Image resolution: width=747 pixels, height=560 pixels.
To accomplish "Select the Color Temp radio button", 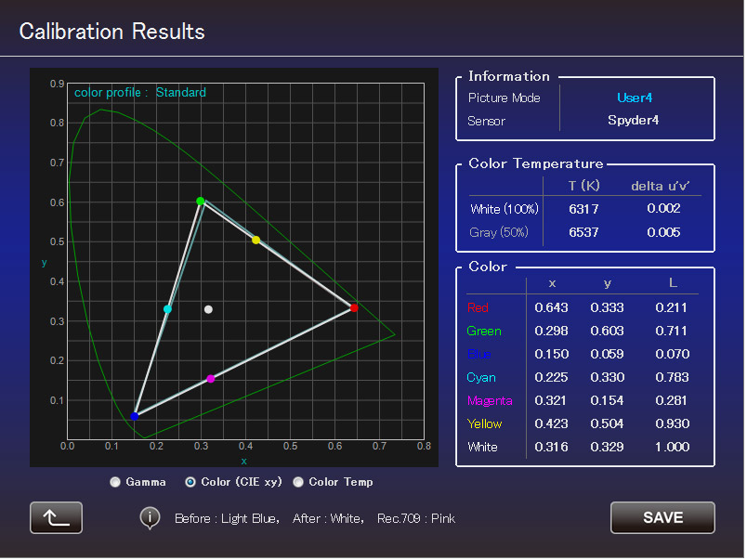I will coord(298,482).
